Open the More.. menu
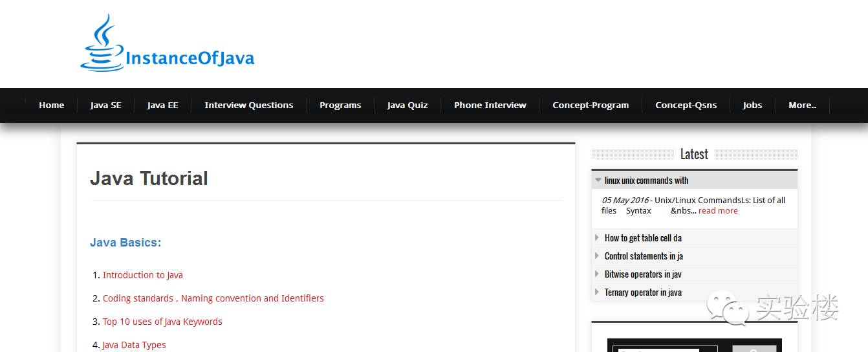The width and height of the screenshot is (868, 352). [803, 105]
